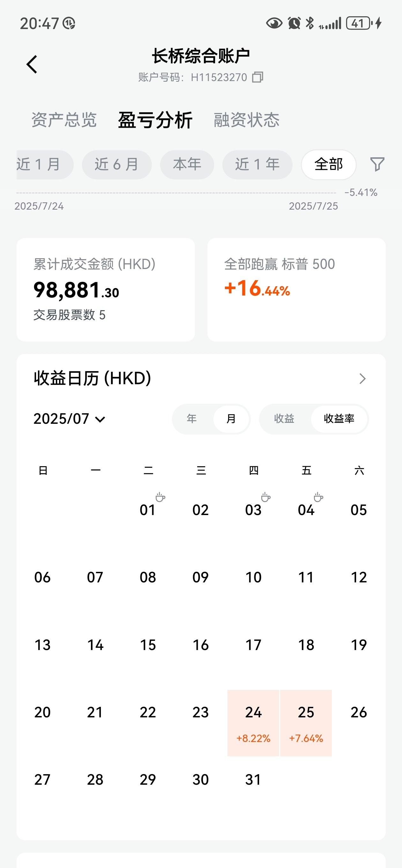
Task: Select the 近 6 月 range button
Action: pos(116,164)
